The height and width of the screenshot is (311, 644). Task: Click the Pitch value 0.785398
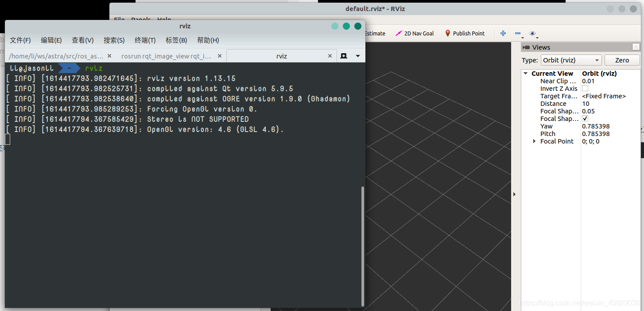coord(596,134)
